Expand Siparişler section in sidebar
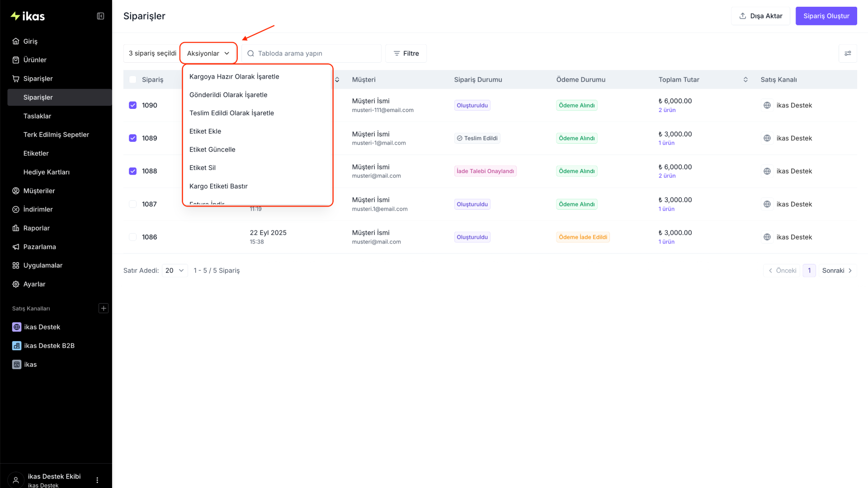This screenshot has width=868, height=488. [x=38, y=79]
